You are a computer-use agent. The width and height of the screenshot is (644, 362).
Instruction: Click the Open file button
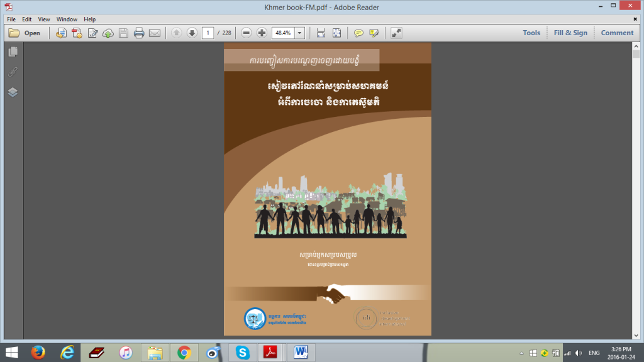pos(25,33)
